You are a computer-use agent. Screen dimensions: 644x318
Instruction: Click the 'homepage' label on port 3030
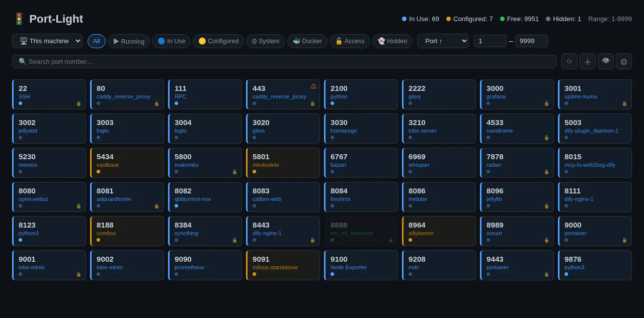point(344,131)
